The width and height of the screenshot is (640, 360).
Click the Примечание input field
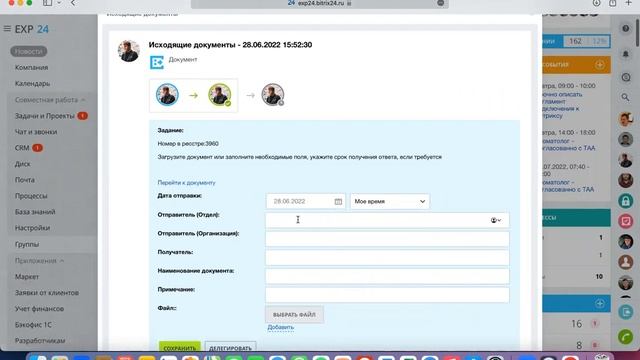point(387,295)
